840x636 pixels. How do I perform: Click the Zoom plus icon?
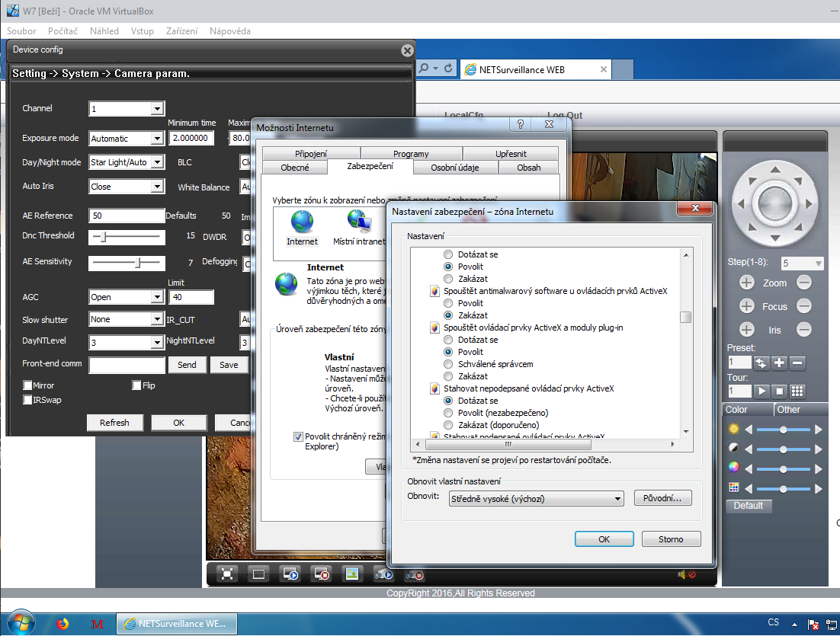tap(747, 283)
